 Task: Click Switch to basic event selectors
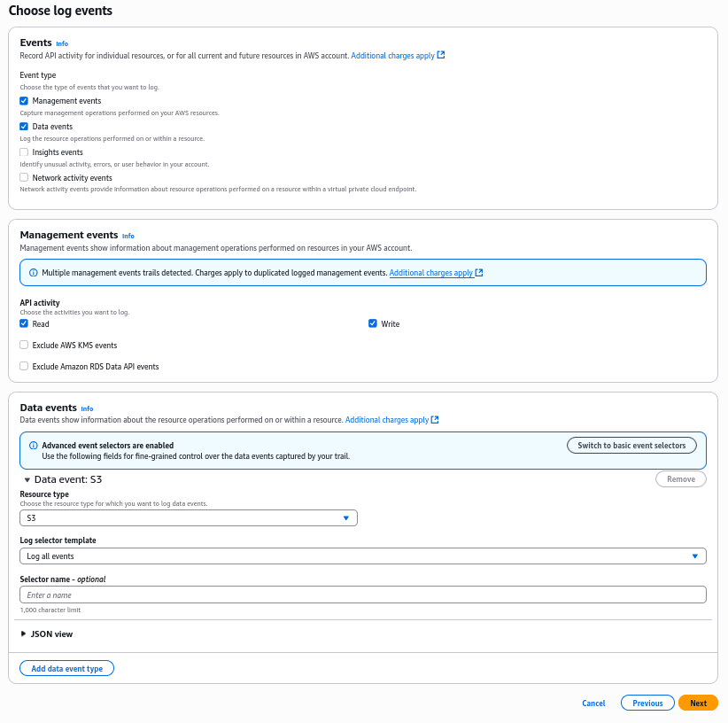[631, 445]
